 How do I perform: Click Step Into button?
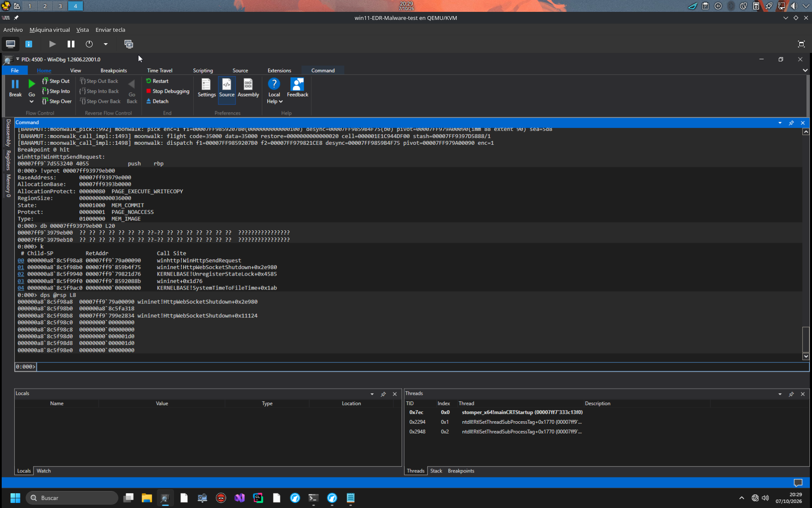pyautogui.click(x=56, y=91)
